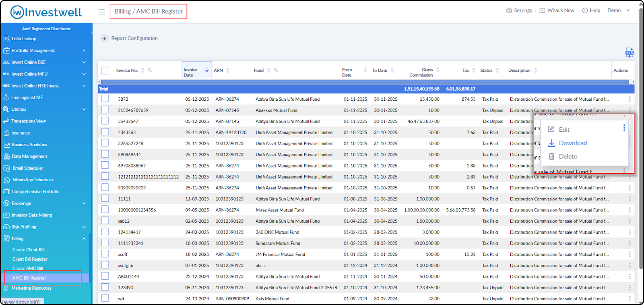Check the row for invoice 215246789659

click(x=105, y=110)
